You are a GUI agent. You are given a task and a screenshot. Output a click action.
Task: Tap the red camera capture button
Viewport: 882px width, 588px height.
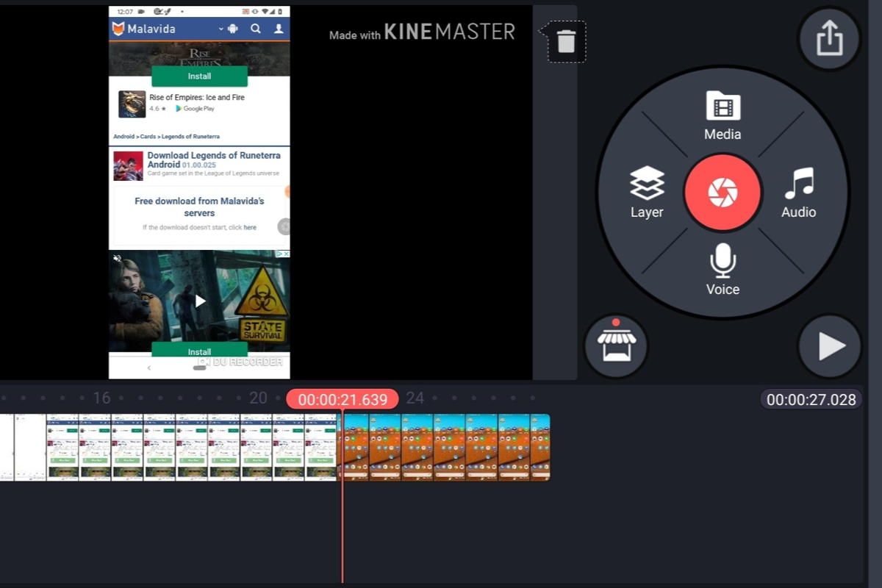(722, 193)
